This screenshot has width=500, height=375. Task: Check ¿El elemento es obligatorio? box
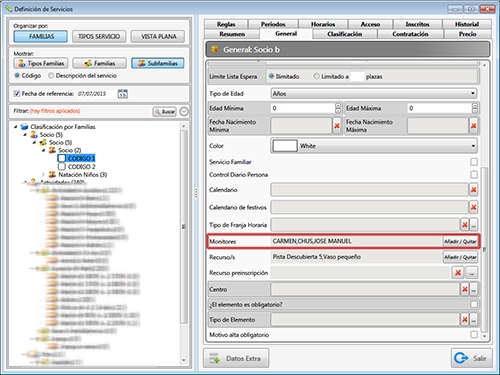click(x=474, y=304)
